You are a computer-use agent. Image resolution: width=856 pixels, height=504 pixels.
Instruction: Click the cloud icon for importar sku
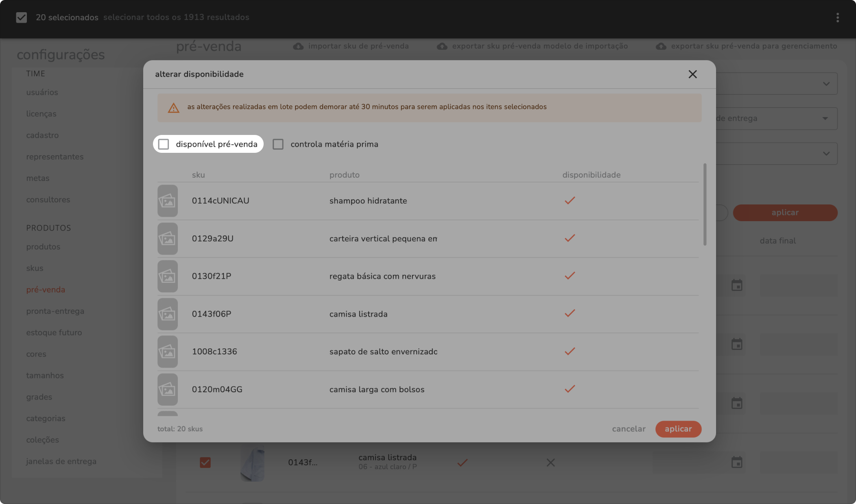[298, 46]
